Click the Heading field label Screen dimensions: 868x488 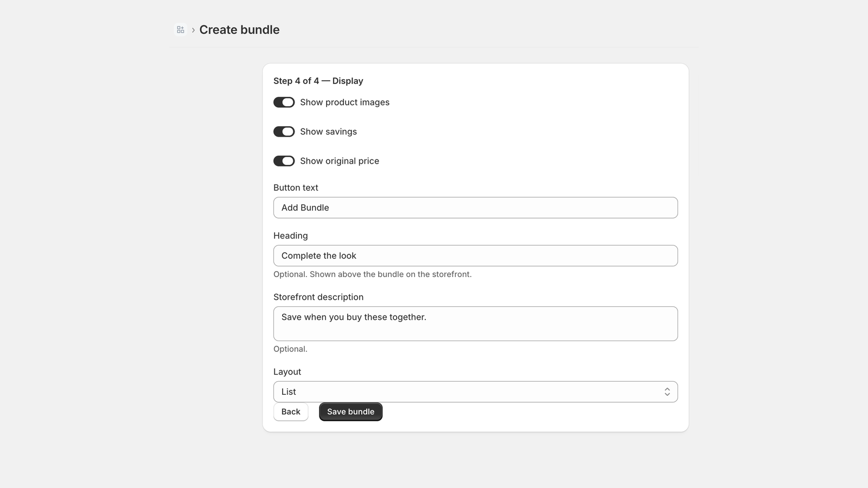[x=290, y=236]
